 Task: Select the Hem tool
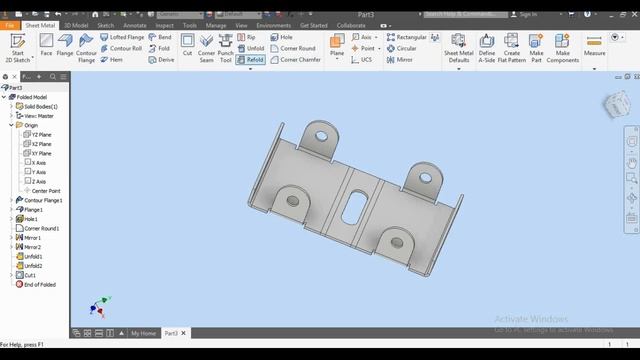coord(111,60)
